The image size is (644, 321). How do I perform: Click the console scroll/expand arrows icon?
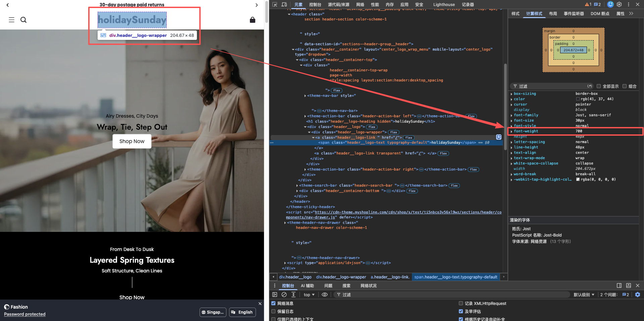[x=293, y=295]
